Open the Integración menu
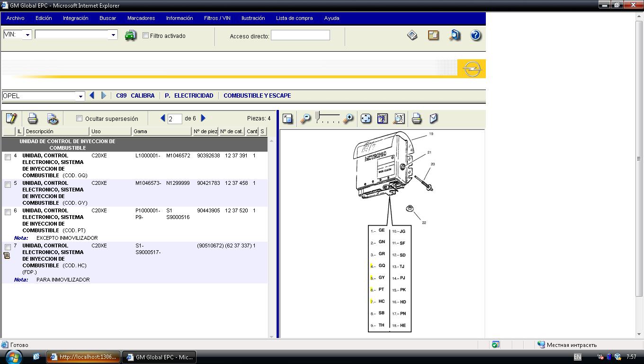Screen dimensions: 644x364 pyautogui.click(x=76, y=18)
